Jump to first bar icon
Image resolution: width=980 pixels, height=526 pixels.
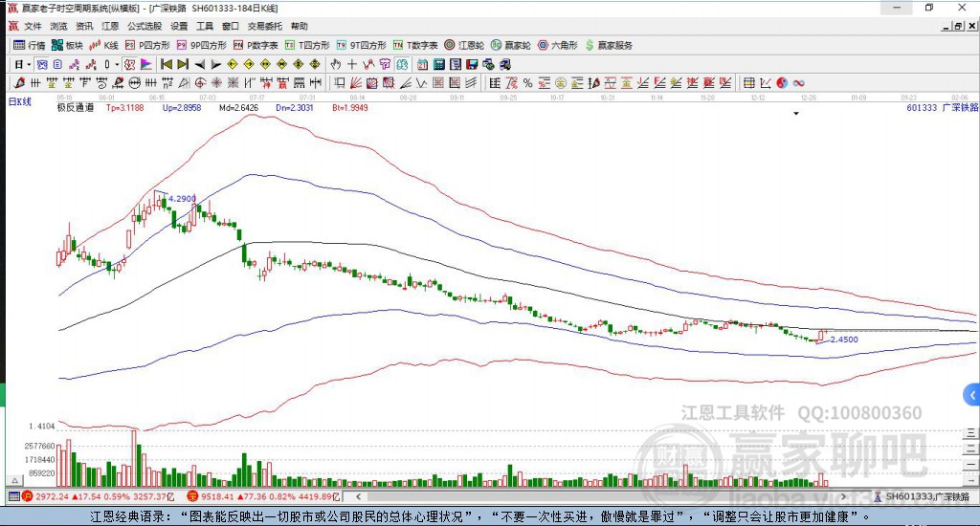167,64
